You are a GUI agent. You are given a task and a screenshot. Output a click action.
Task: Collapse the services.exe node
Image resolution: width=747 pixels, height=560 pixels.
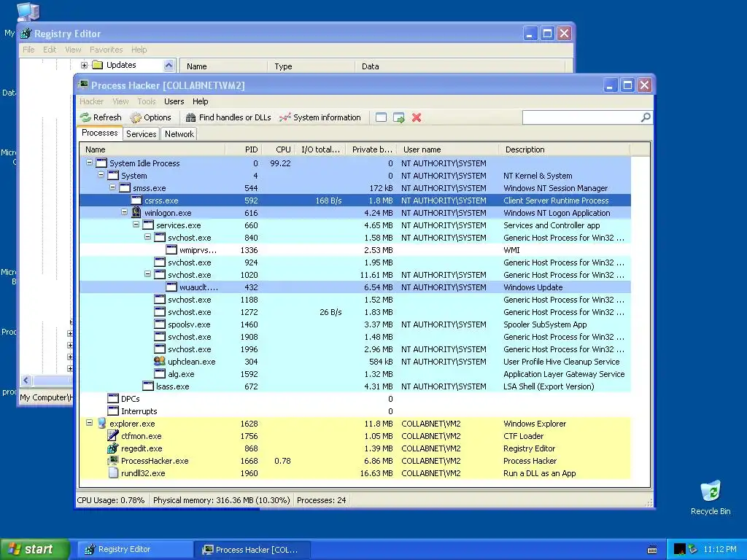click(x=136, y=225)
